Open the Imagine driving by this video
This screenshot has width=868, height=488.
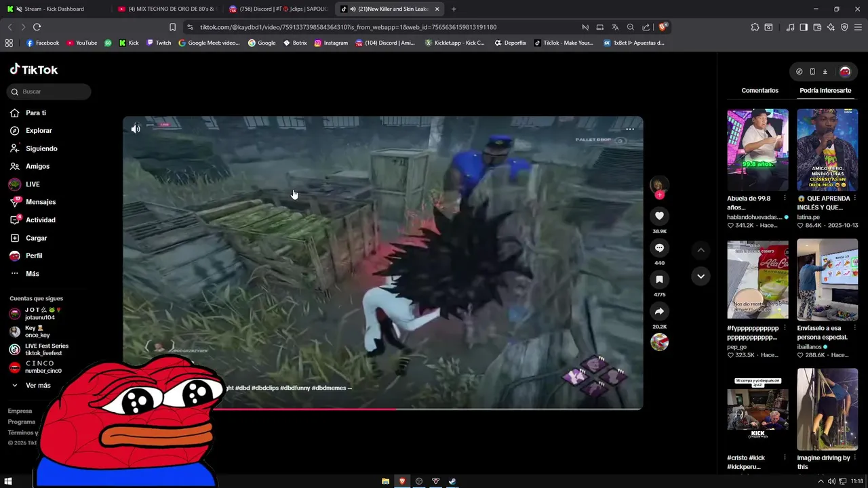pos(827,409)
